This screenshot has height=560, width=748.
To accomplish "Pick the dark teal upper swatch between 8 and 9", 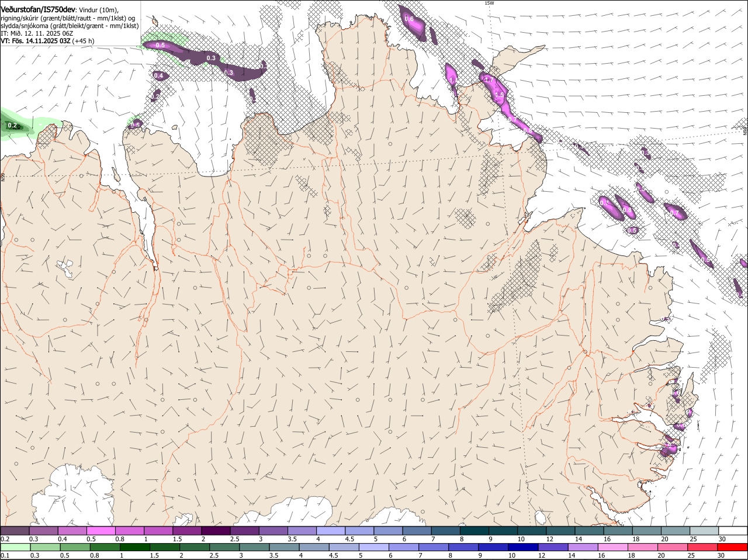I will point(475,531).
